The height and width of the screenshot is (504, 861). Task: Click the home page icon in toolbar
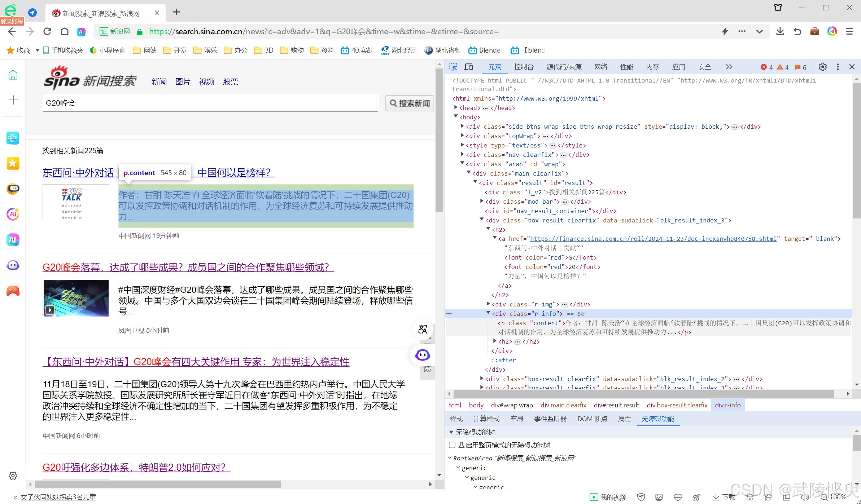pos(65,32)
